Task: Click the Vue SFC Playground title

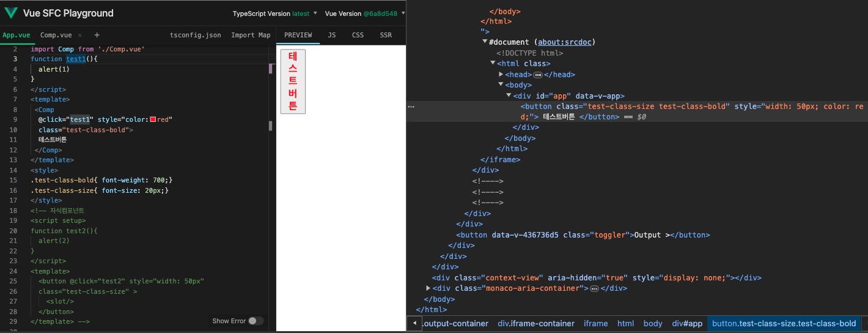Action: point(68,13)
